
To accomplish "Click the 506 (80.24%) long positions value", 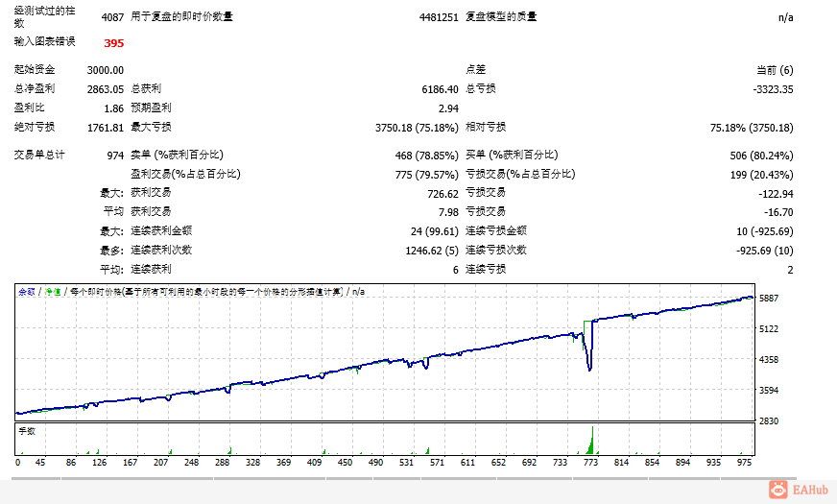I will (761, 156).
